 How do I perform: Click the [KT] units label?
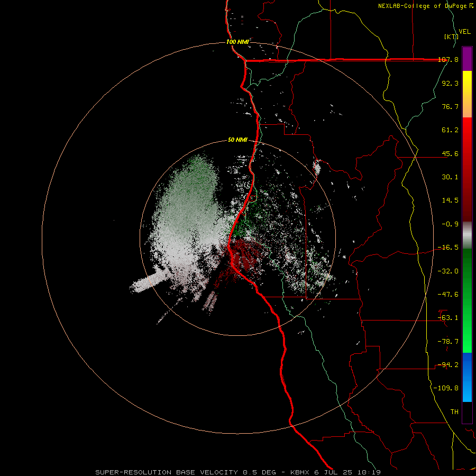(x=452, y=36)
